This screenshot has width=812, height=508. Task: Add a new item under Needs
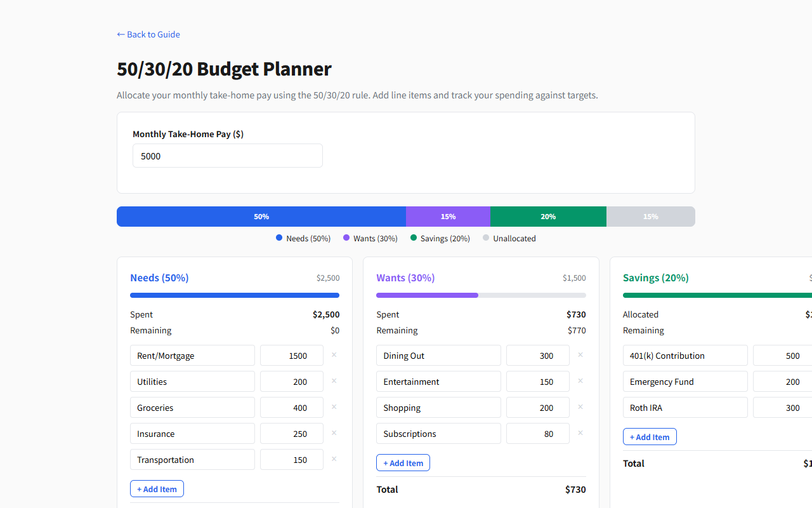point(157,488)
